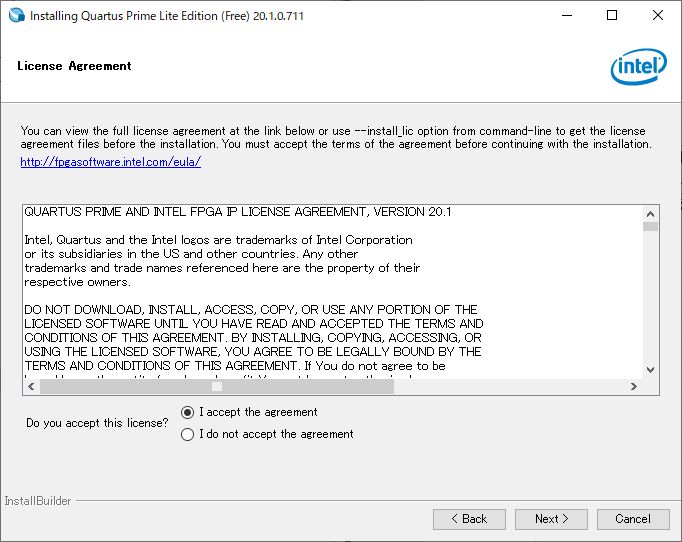
Task: Click the horizontal scrollbar right arrow
Action: click(632, 386)
